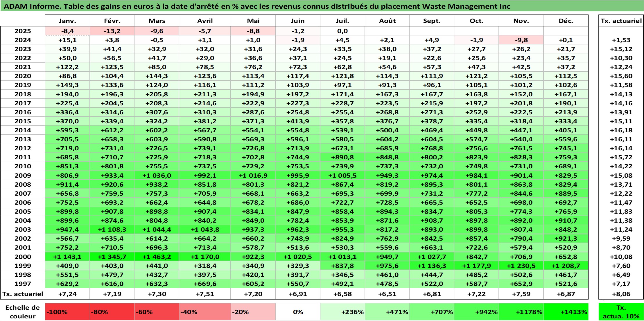
Task: Select the Mars column header
Action: [x=157, y=21]
